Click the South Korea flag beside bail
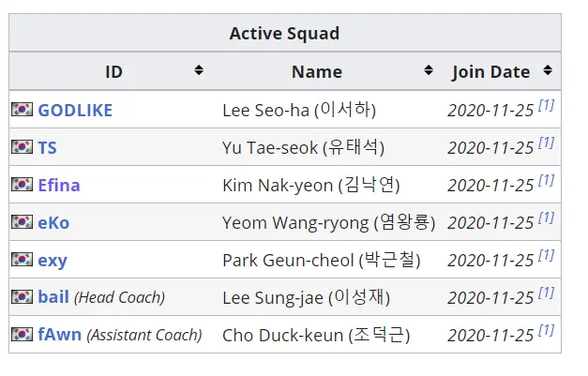 [x=22, y=297]
